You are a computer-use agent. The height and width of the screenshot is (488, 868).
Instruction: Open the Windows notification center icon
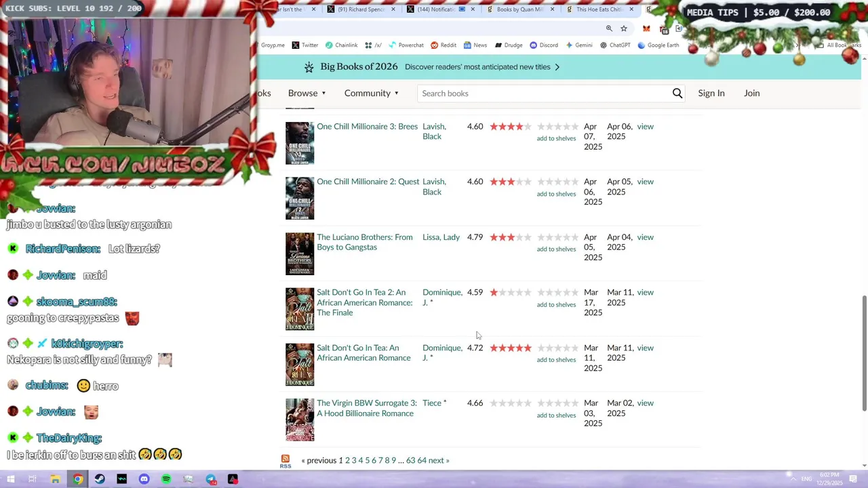pos(853,479)
